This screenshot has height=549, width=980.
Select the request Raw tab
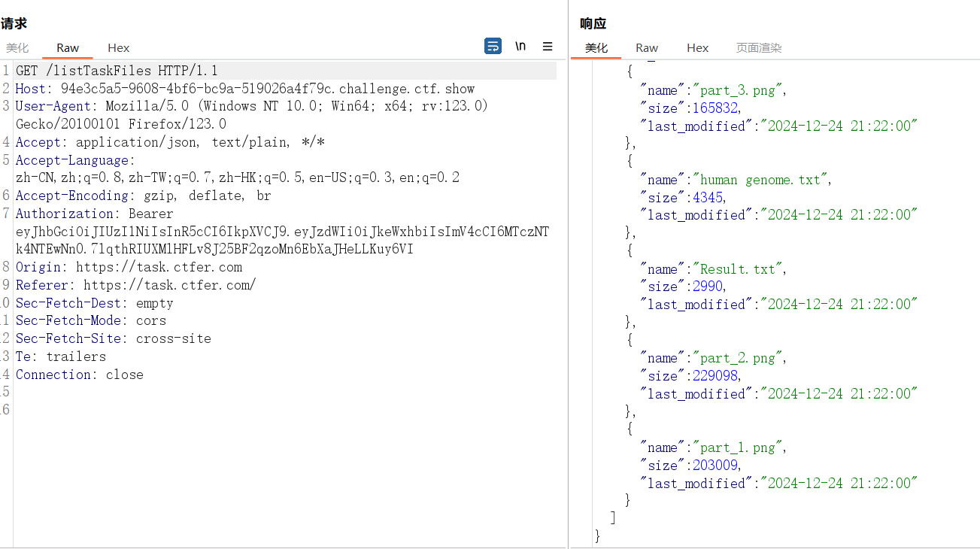point(68,47)
